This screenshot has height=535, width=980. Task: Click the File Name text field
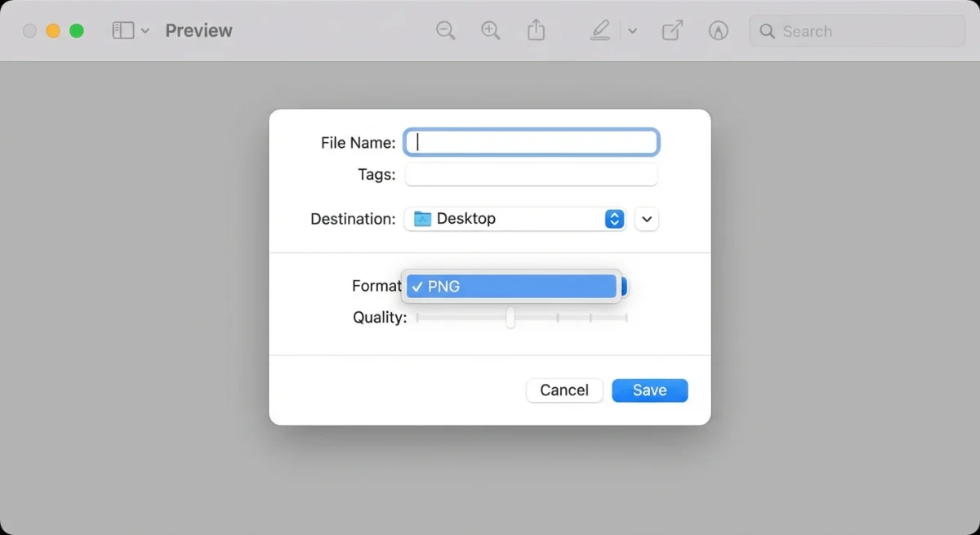[x=532, y=142]
